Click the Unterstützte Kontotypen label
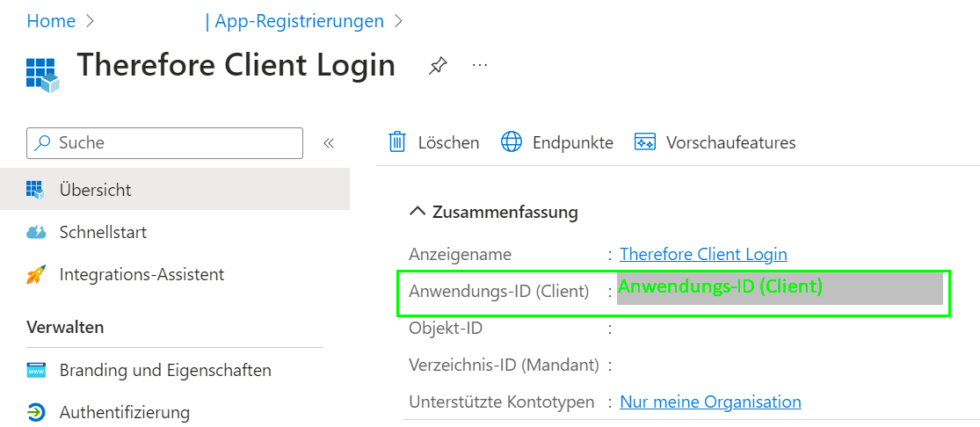 [x=501, y=402]
